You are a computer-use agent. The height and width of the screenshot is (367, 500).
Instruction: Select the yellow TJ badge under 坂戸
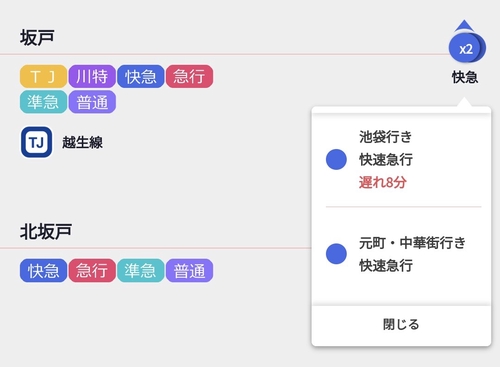(43, 76)
